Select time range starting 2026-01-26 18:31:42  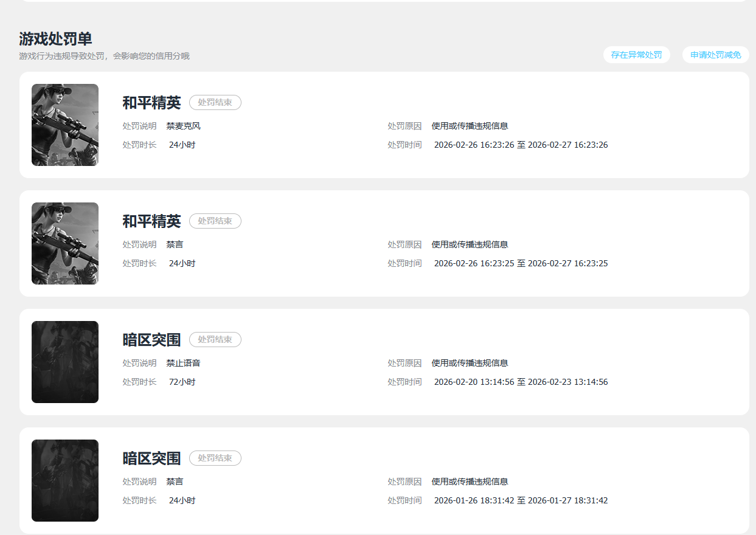tap(521, 501)
